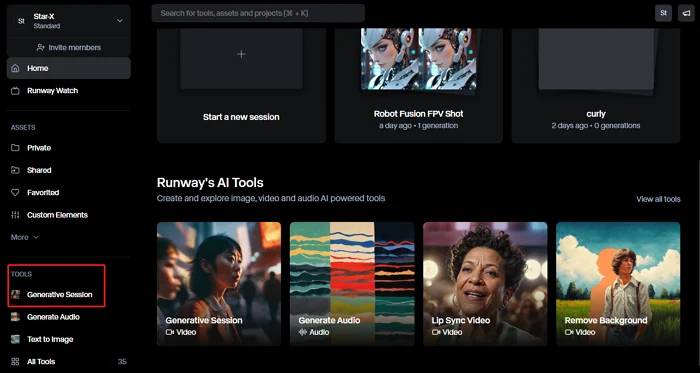Screen dimensions: 700x373
Task: Open the Home icon in sidebar
Action: coord(16,68)
